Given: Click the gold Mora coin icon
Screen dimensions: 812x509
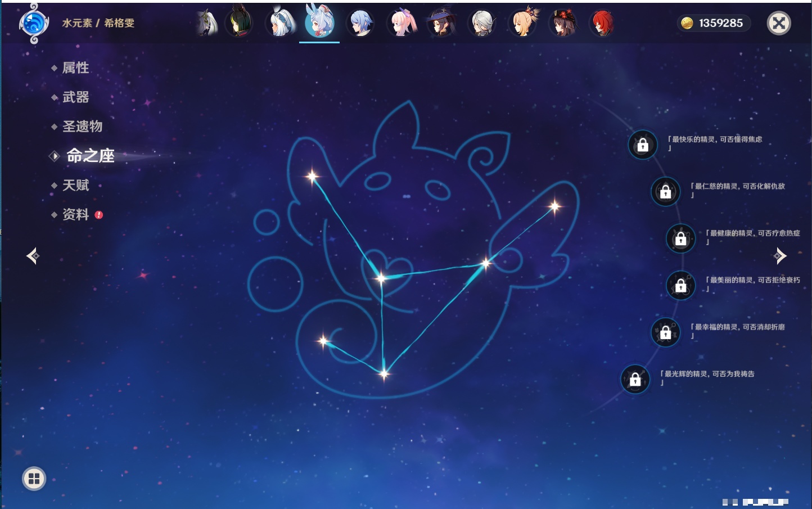Looking at the screenshot, I should 687,23.
